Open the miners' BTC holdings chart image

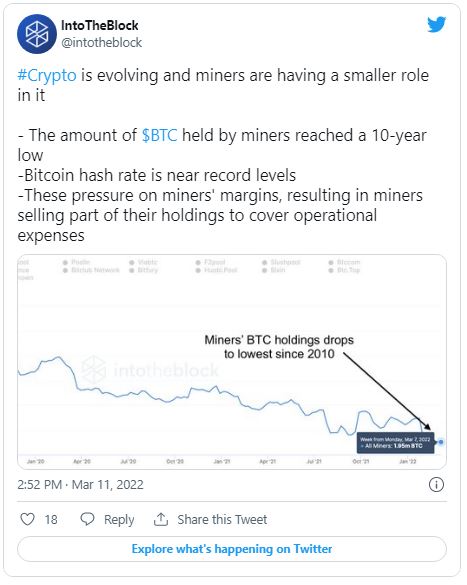click(x=232, y=362)
